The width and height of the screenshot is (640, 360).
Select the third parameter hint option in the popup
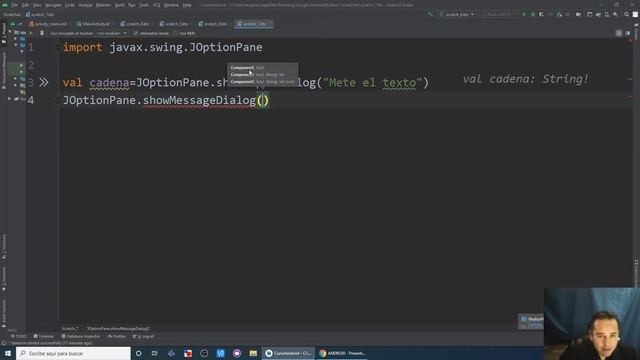262,82
